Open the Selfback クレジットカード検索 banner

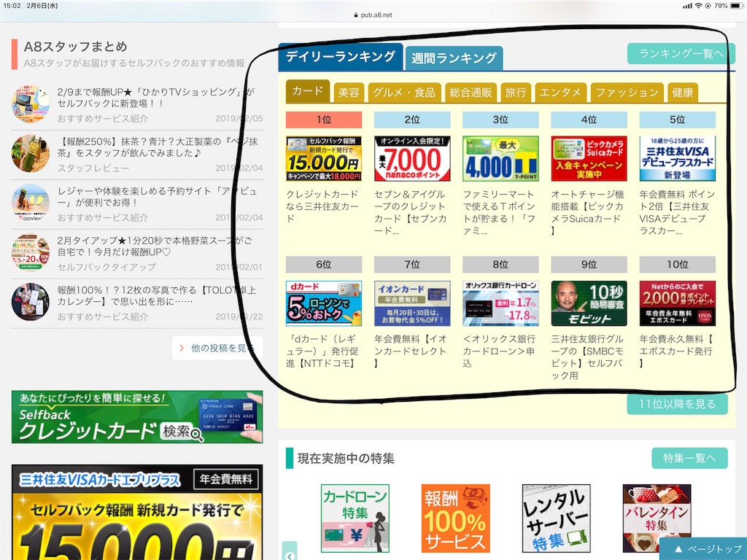(x=137, y=417)
